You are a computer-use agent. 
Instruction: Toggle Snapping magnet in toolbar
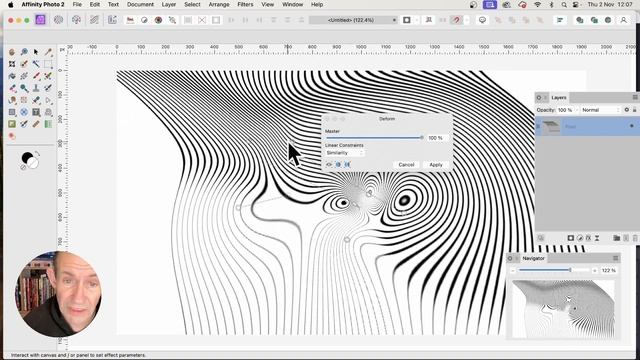(x=456, y=20)
